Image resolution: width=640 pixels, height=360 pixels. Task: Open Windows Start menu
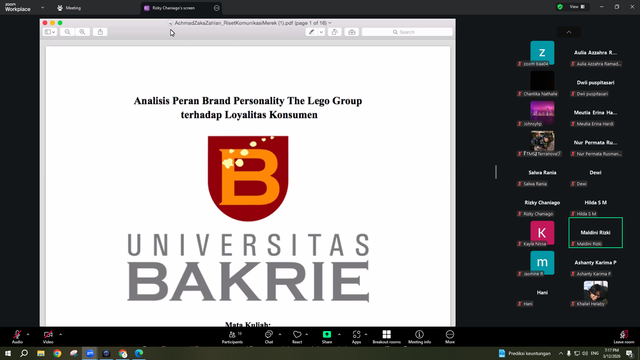[8, 353]
